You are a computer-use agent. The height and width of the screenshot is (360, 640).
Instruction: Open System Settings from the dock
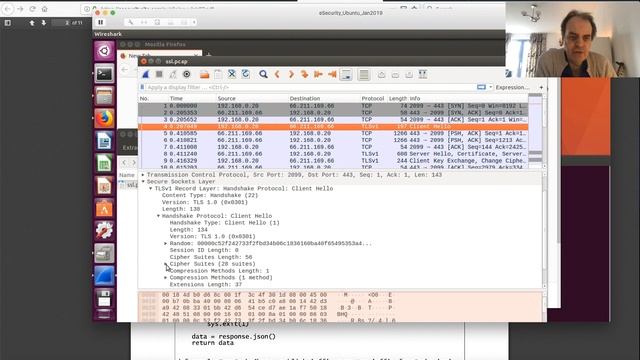pyautogui.click(x=104, y=231)
